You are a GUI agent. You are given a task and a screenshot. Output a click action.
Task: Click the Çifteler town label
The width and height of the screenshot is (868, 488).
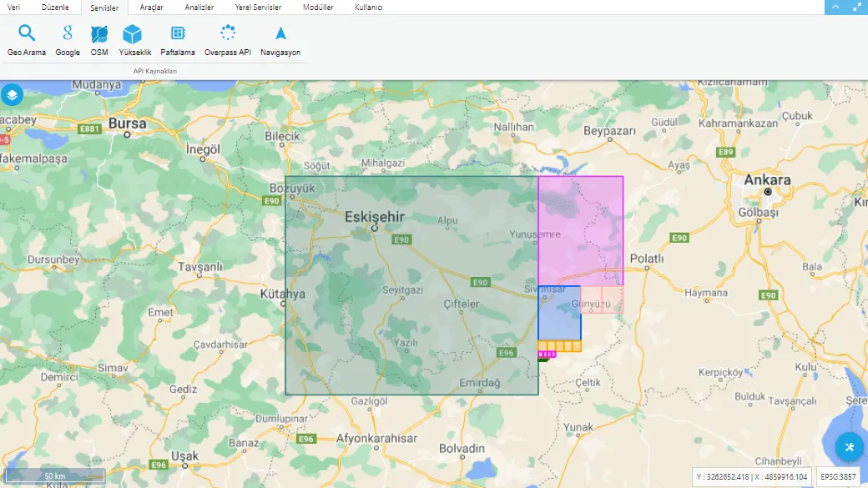point(462,304)
